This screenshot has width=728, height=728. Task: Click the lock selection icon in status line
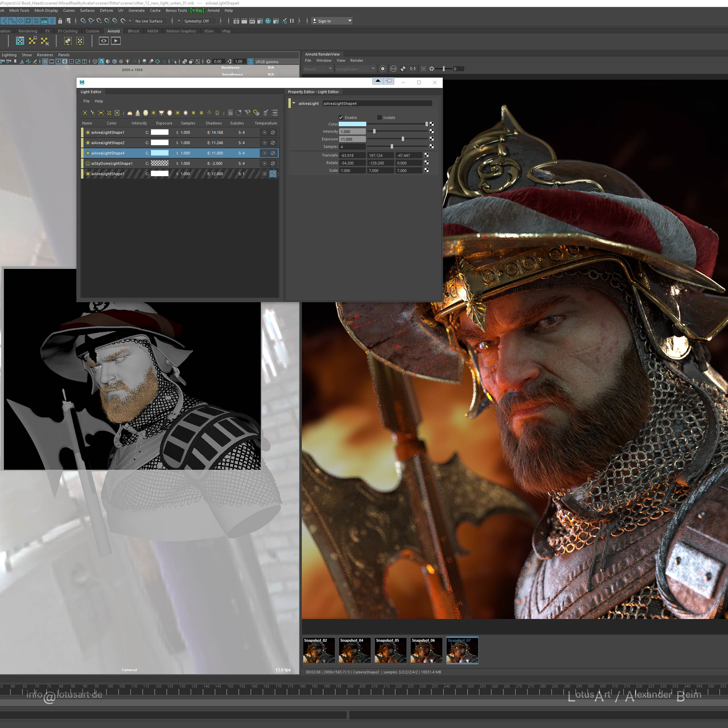click(60, 21)
